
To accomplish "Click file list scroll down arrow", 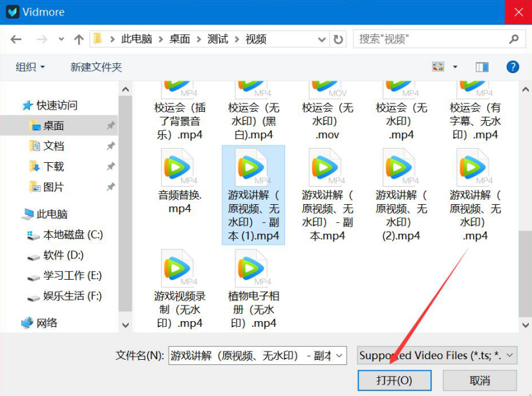I will (x=526, y=325).
